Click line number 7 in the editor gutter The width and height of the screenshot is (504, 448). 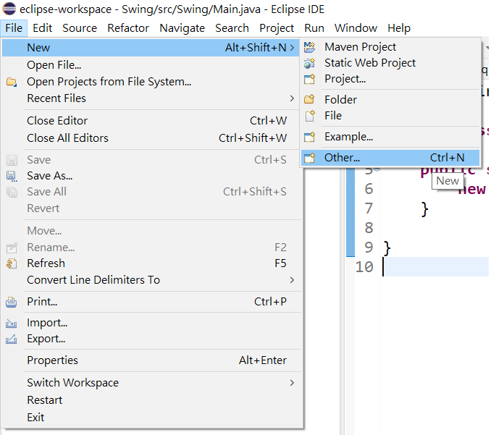click(369, 208)
